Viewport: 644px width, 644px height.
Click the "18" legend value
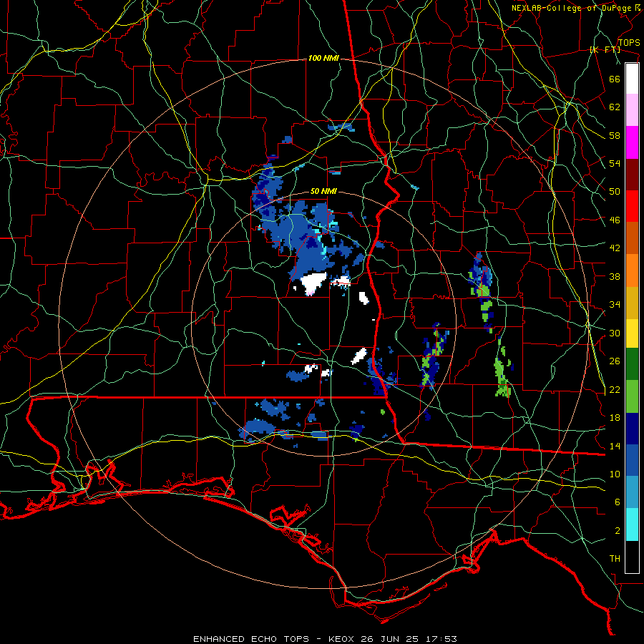[x=615, y=418]
